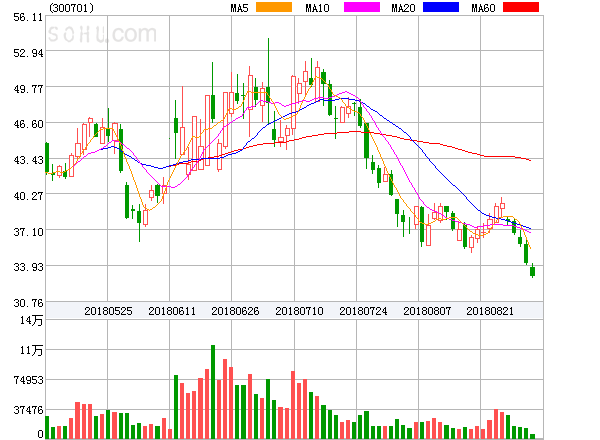600x440 pixels.
Task: Click the 20180807 date label
Action: click(x=427, y=311)
